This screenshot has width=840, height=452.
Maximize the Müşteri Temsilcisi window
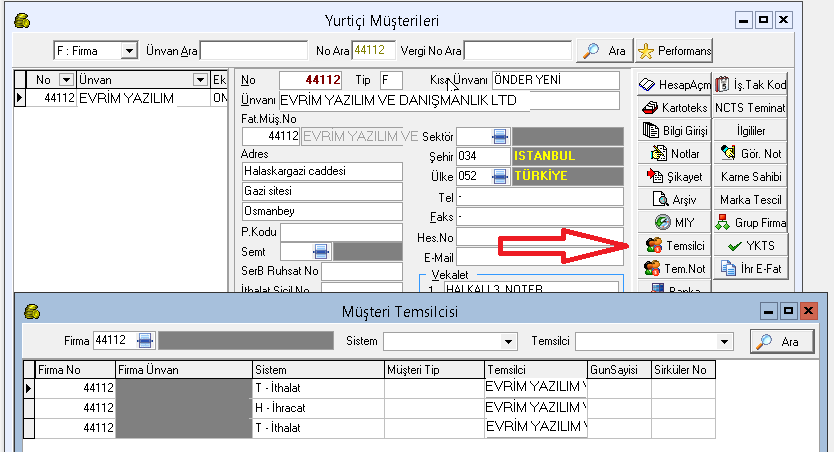788,311
